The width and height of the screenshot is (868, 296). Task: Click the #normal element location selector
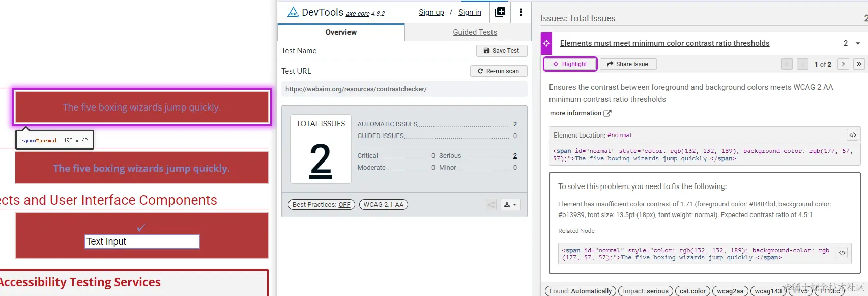coord(620,136)
